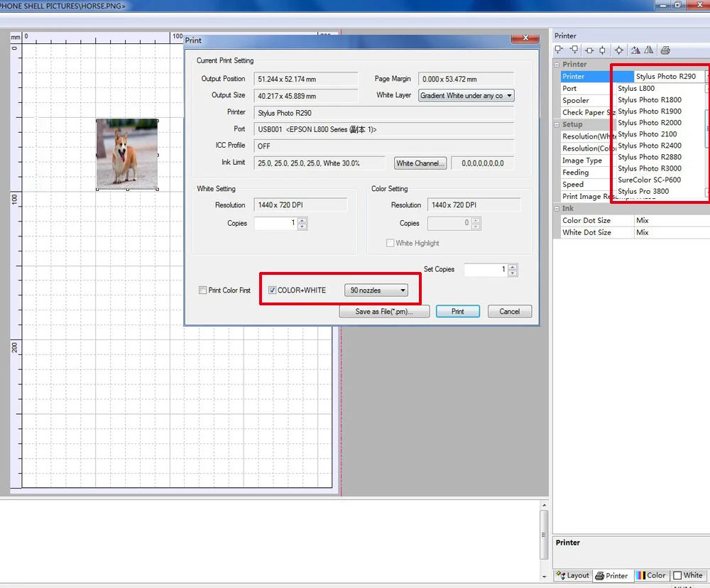Decrease Set Copies with down arrow
710x588 pixels.
click(513, 273)
